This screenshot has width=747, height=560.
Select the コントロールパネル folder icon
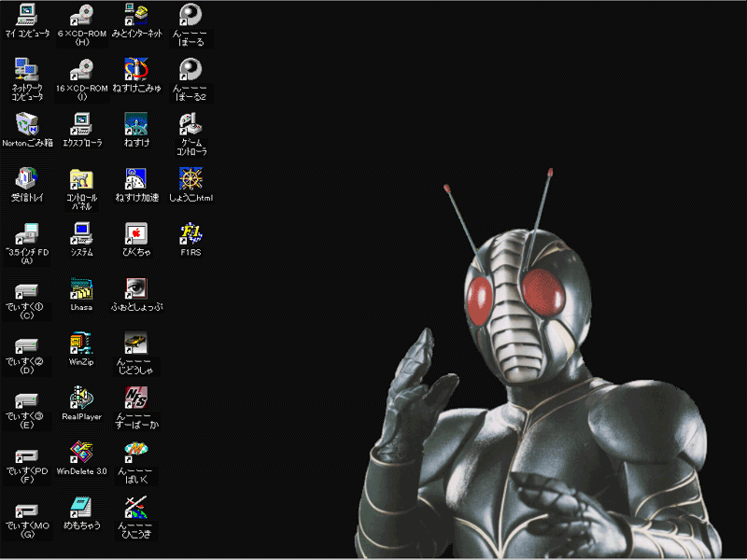coord(82,178)
